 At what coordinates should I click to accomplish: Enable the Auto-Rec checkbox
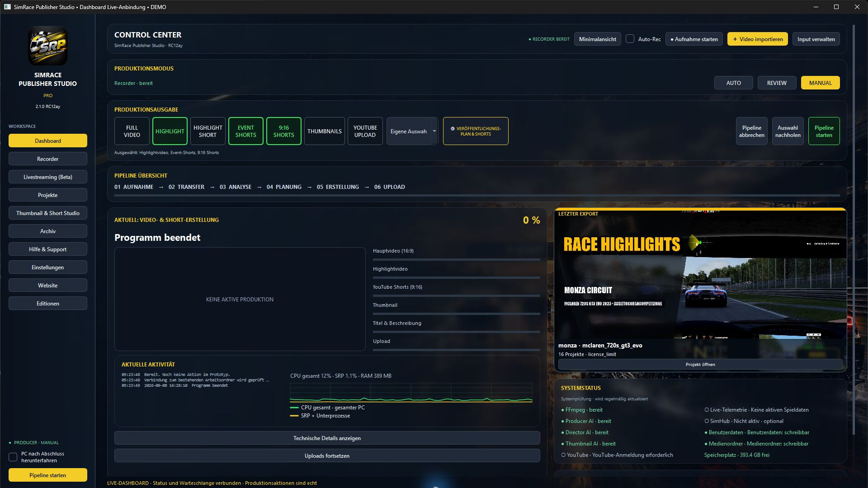tap(630, 39)
